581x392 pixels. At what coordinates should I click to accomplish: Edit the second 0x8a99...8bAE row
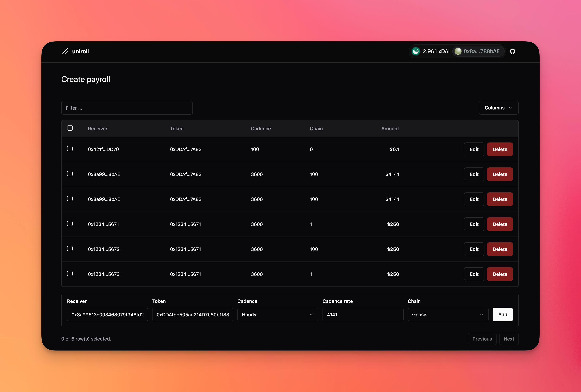(x=474, y=199)
